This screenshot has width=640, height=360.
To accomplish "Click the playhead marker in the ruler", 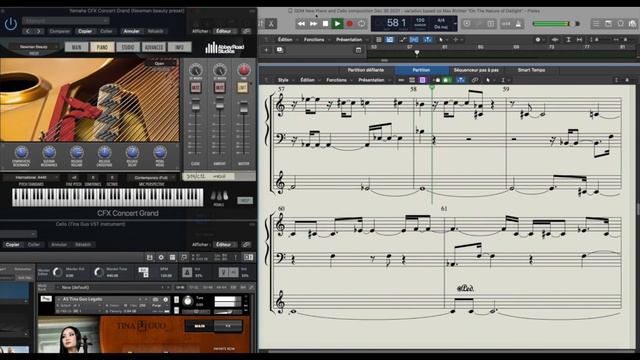I will pyautogui.click(x=417, y=53).
